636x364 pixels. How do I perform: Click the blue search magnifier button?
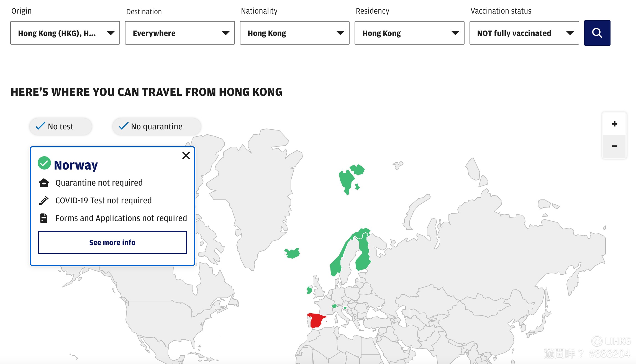pos(597,33)
